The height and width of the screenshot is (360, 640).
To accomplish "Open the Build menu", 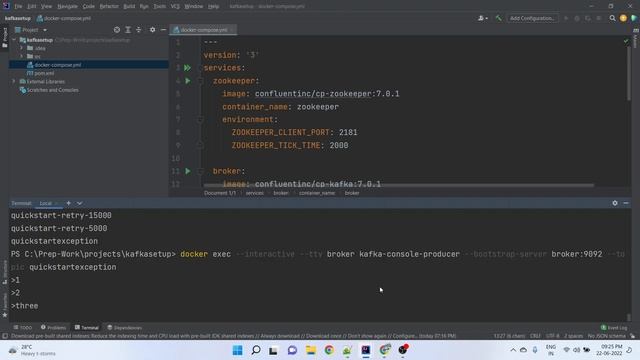I will [x=129, y=6].
